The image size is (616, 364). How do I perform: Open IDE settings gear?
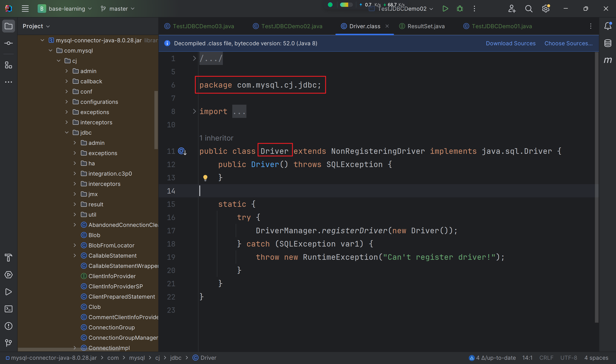tap(546, 9)
